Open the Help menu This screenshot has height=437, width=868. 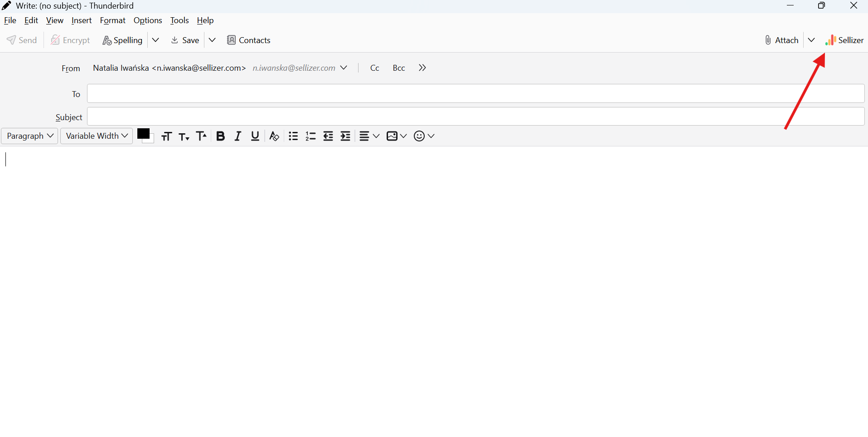click(205, 20)
